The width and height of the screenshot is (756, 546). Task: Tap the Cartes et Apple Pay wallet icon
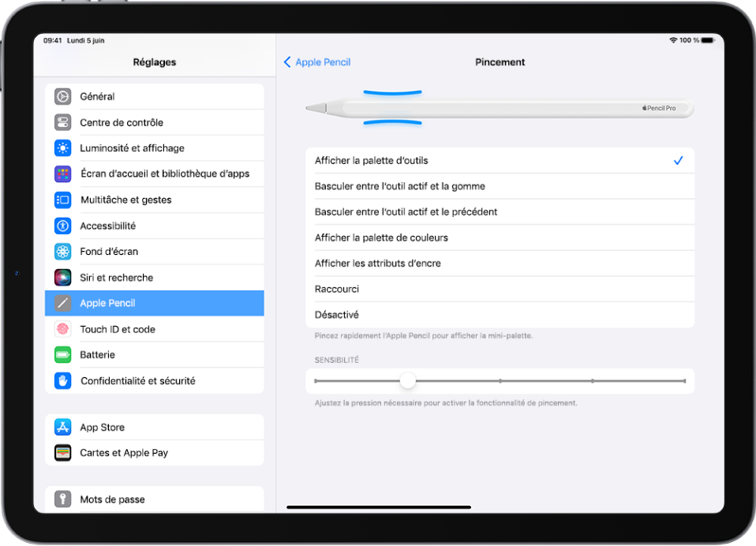point(62,453)
